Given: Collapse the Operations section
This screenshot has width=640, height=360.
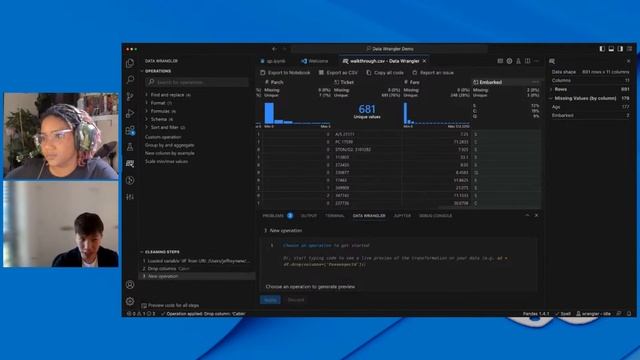Looking at the screenshot, I should (x=158, y=71).
